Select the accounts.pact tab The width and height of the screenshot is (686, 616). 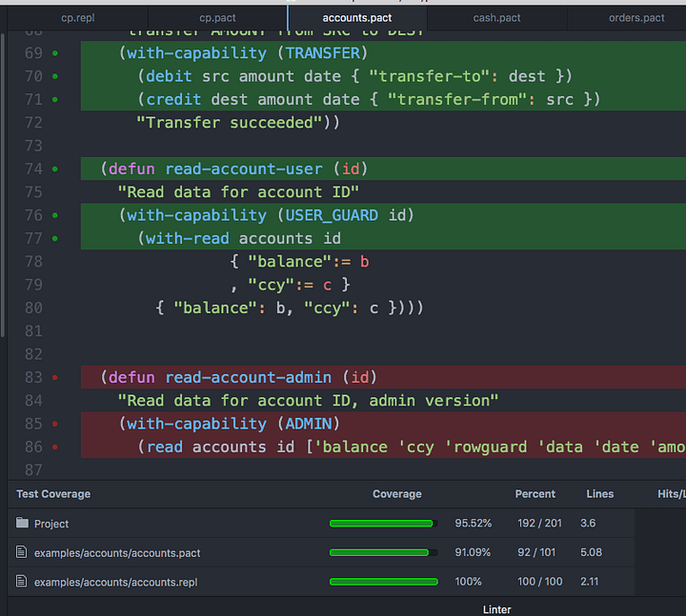pyautogui.click(x=357, y=18)
